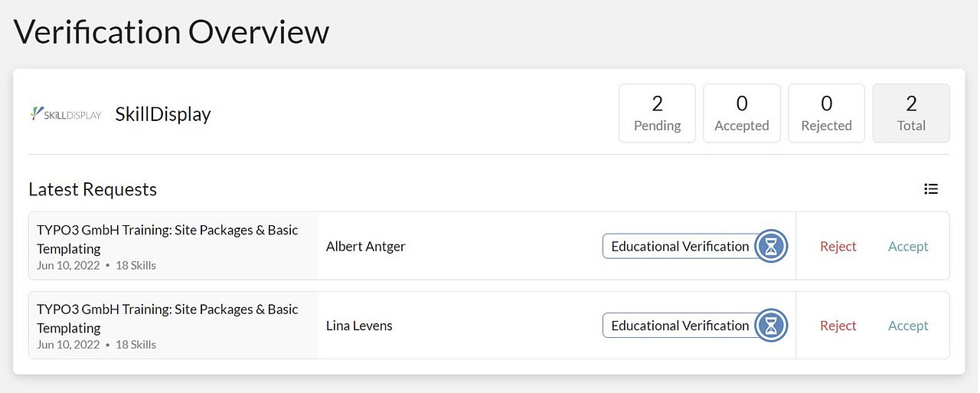Click hourglass pending icon for Lina Levens
The width and height of the screenshot is (980, 393).
pyautogui.click(x=771, y=326)
